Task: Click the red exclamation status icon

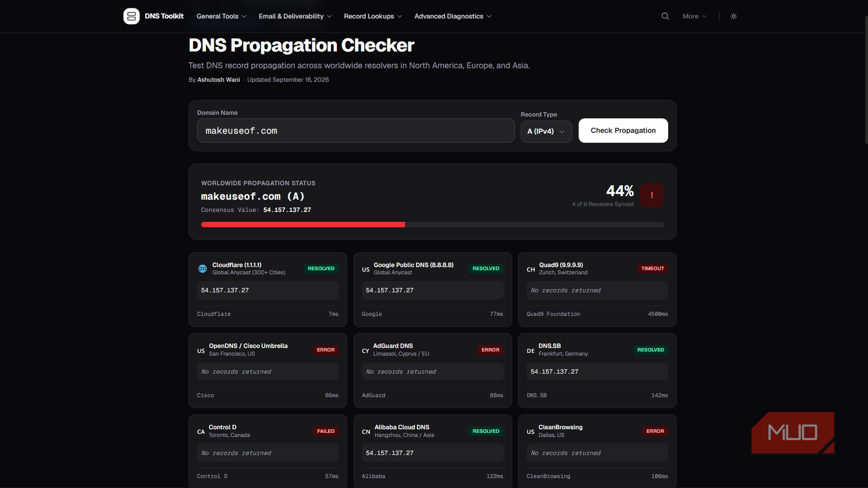Action: [x=652, y=195]
